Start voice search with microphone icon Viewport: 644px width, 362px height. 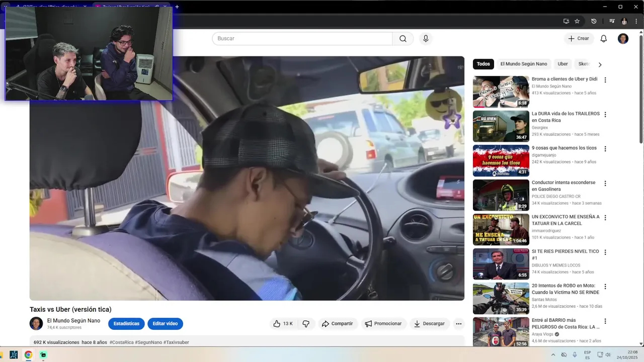point(426,39)
